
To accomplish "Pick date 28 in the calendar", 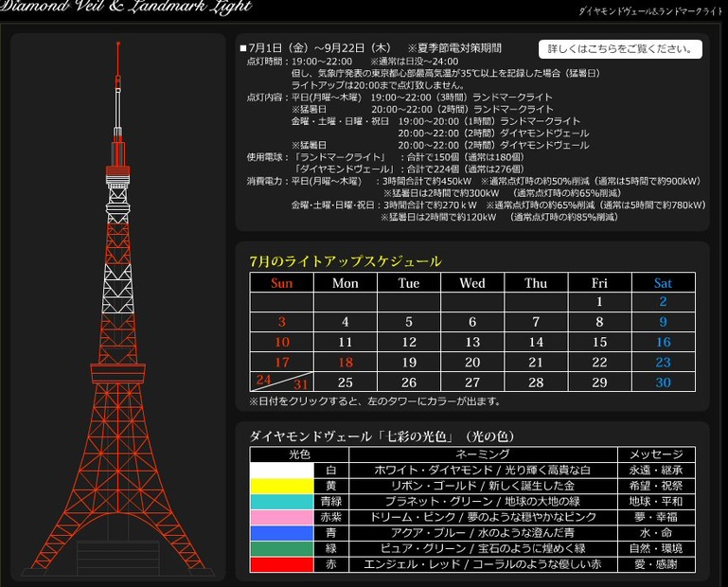I will coord(536,382).
